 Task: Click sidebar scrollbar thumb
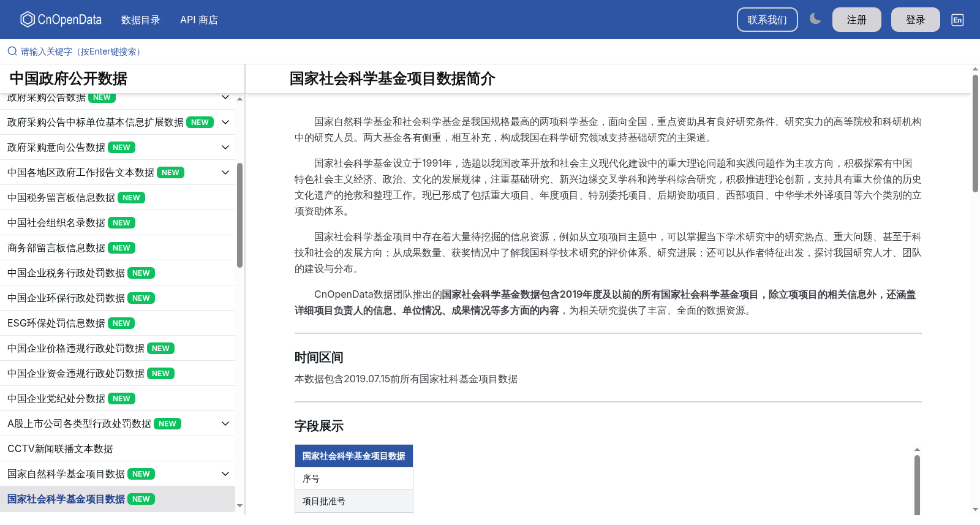[239, 215]
